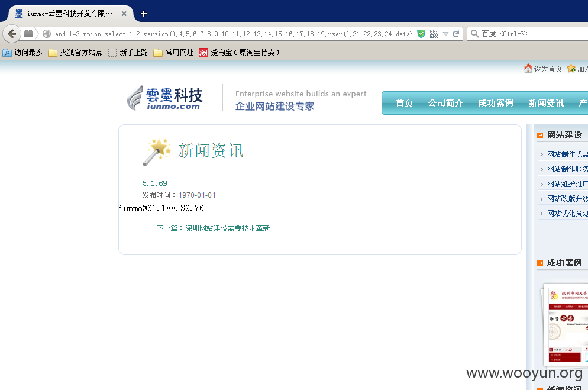This screenshot has height=390, width=588.
Task: Reload the page with the refresh icon
Action: coord(456,34)
